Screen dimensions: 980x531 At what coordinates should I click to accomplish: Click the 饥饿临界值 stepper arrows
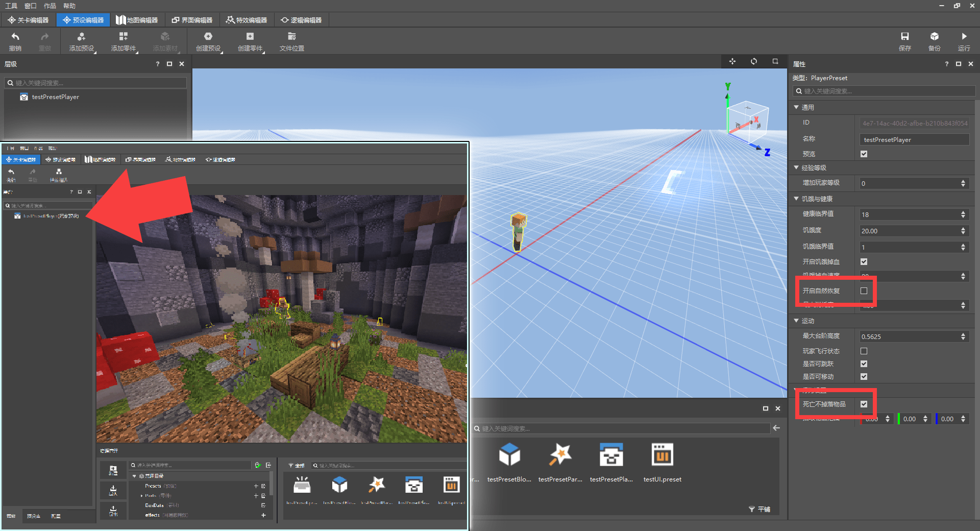(x=963, y=247)
